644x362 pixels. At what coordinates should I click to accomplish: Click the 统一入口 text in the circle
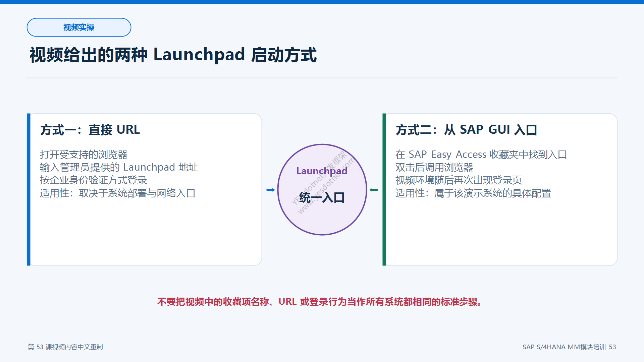pos(322,197)
